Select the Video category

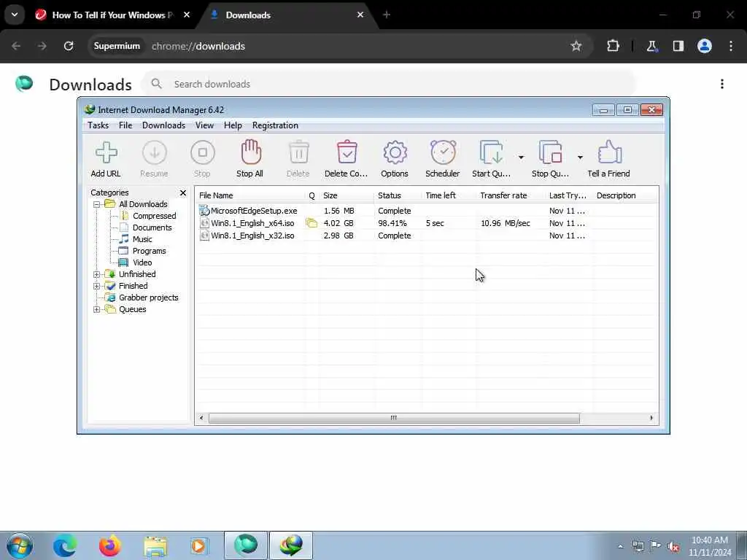click(x=142, y=262)
